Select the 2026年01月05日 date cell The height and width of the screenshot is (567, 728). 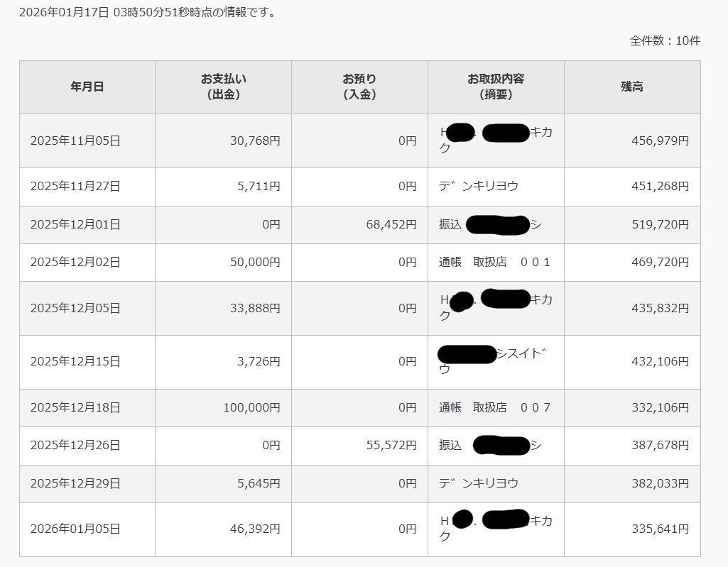pos(75,529)
